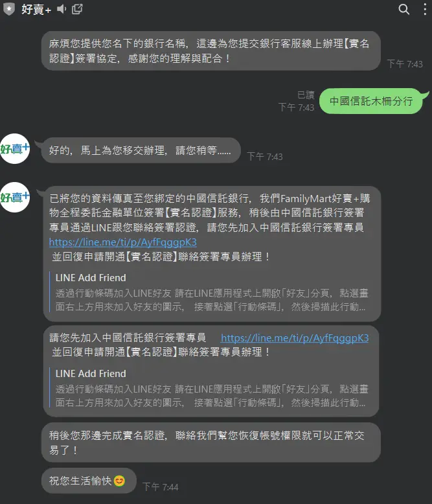Screen dimensions: 432x504
Task: Click 好賣+ avatar beside the FamilyMart message
Action: click(x=15, y=198)
